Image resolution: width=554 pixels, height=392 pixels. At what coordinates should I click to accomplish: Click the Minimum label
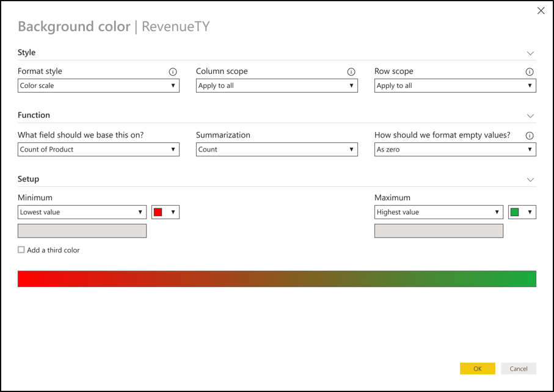(35, 197)
